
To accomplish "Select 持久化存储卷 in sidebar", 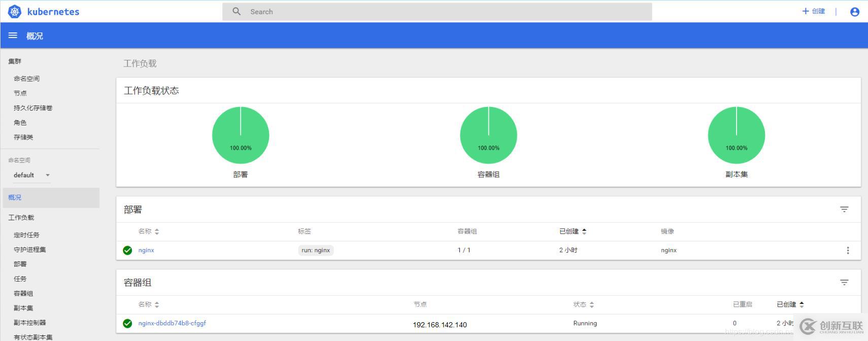I will click(x=33, y=108).
